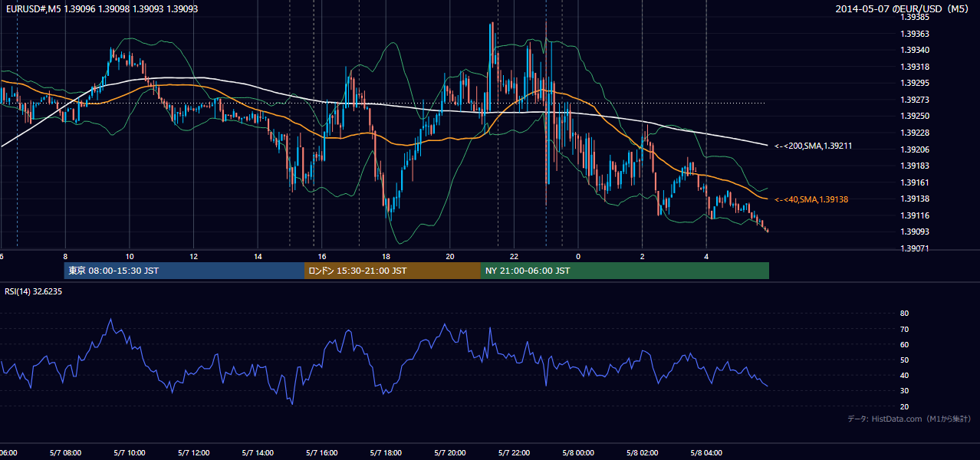Viewport: 980px width, 460px height.
Task: Click the RSI(14) 32.6235 indicator label
Action: pos(34,291)
